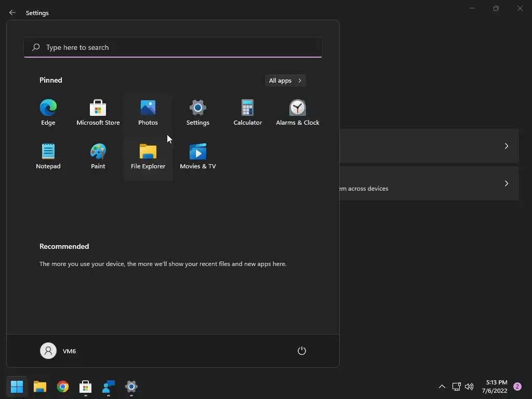Launch Notepad from pinned apps
The height and width of the screenshot is (399, 532).
click(x=48, y=156)
